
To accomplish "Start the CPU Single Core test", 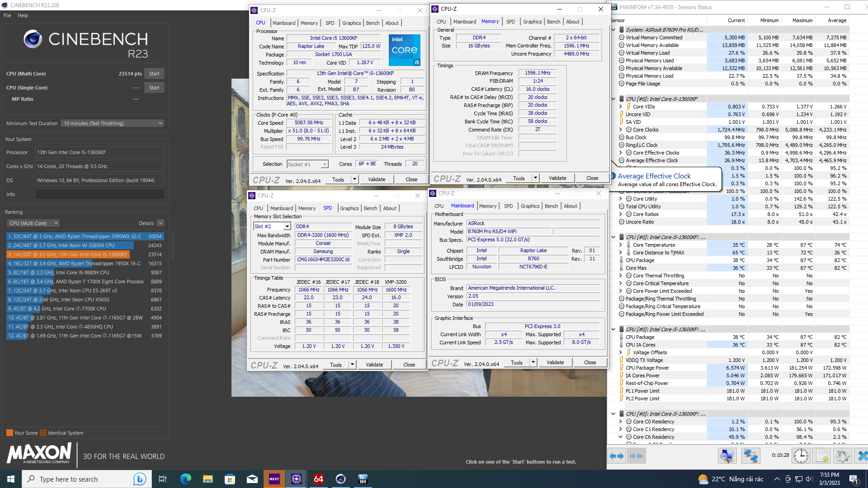I will coord(154,88).
